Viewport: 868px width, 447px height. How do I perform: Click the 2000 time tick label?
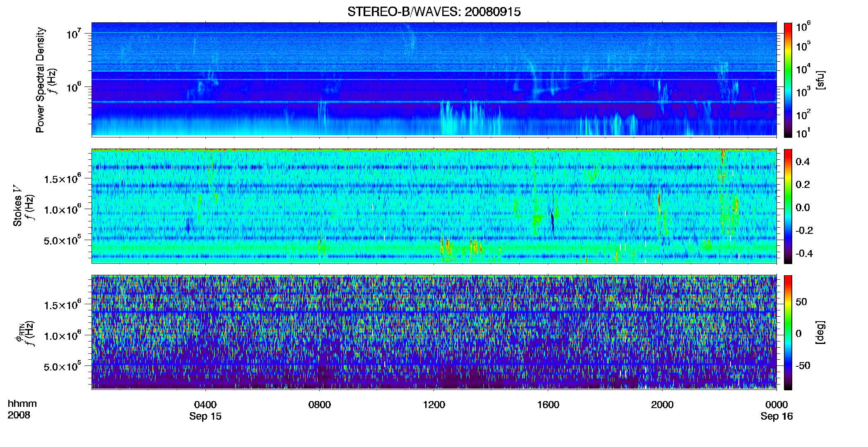tap(662, 405)
